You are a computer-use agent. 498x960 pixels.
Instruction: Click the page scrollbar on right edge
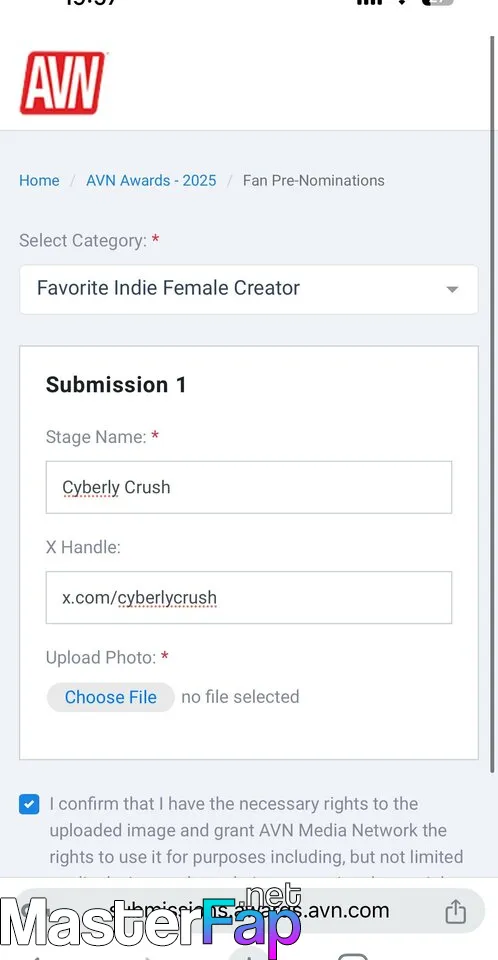[x=492, y=404]
